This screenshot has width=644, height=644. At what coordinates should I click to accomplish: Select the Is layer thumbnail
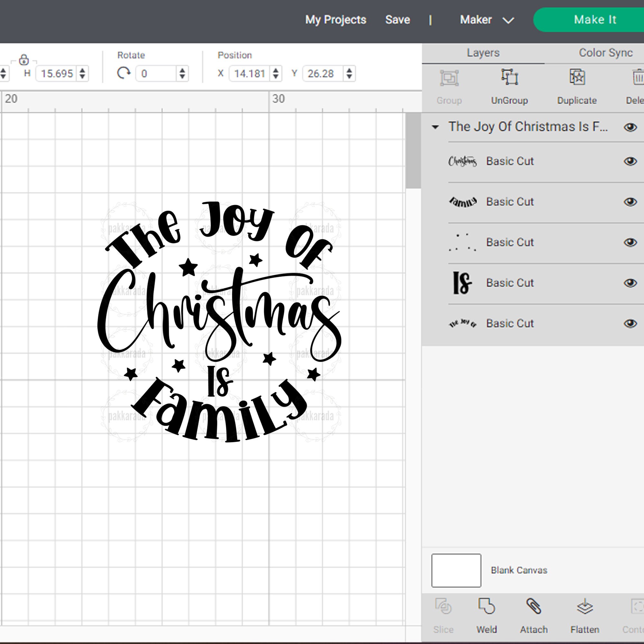click(462, 283)
